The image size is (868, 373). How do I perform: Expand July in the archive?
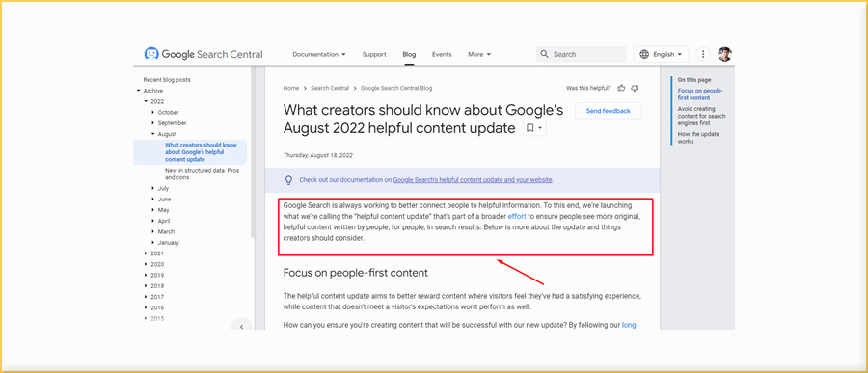152,188
